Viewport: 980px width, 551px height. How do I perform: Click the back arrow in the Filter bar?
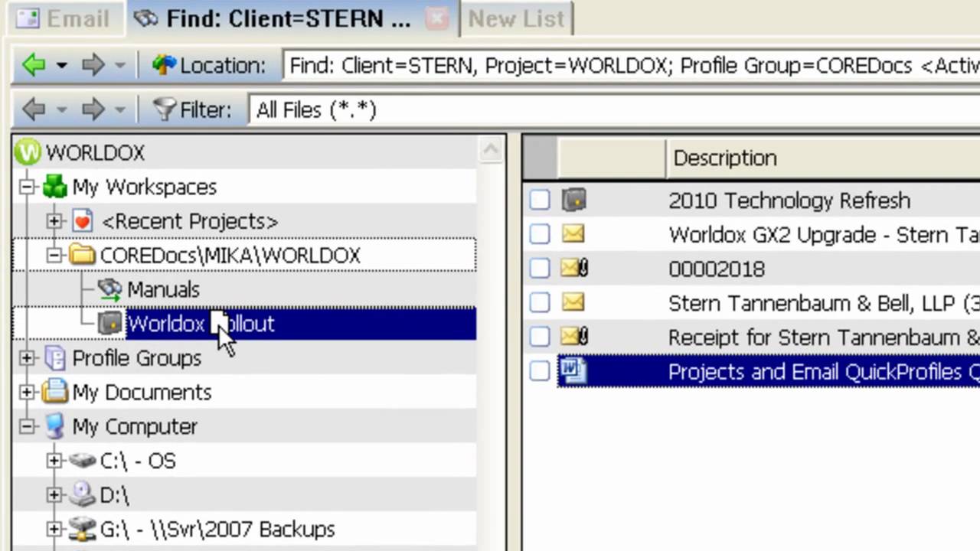34,109
